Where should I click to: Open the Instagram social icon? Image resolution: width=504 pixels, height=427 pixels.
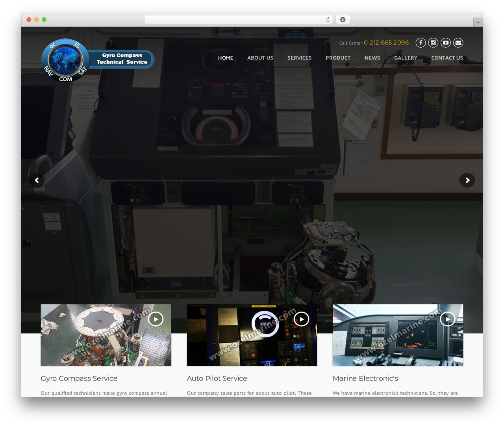[x=433, y=43]
